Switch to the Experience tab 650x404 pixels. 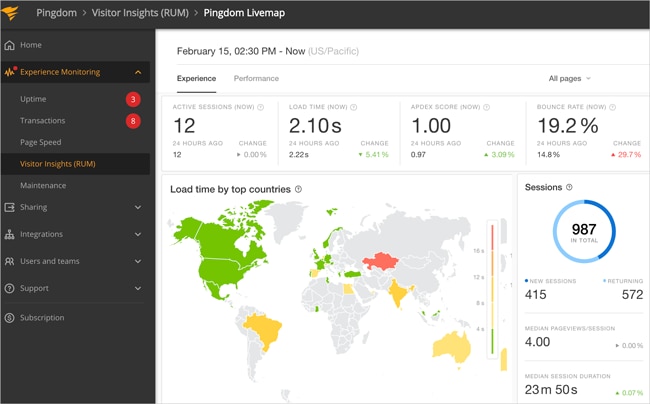click(x=196, y=79)
